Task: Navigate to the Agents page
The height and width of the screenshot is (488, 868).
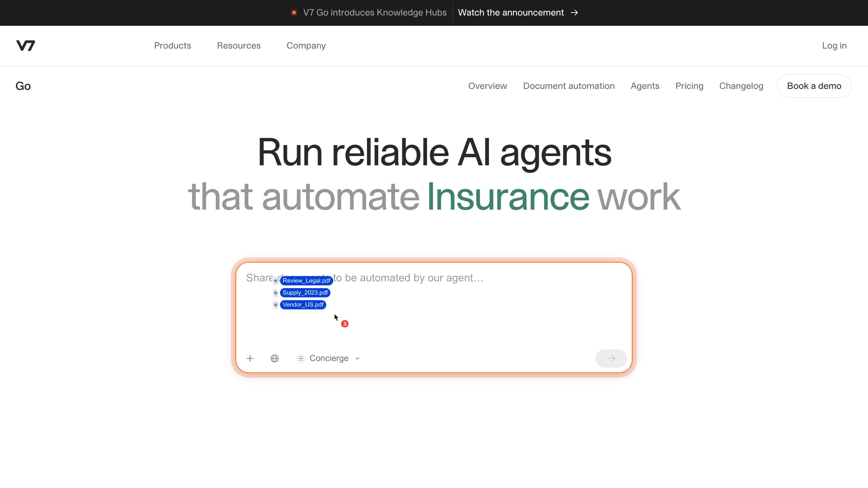Action: (645, 86)
